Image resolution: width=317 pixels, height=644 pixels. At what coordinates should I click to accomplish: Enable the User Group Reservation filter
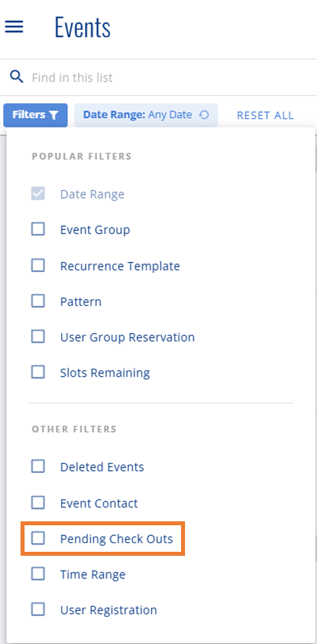coord(38,337)
